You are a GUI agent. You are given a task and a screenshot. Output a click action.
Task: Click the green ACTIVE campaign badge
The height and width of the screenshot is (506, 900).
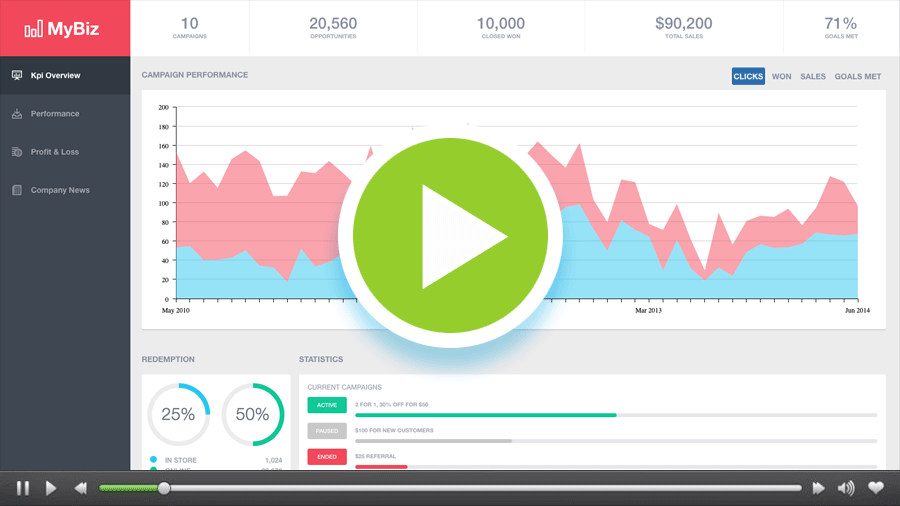tap(327, 405)
